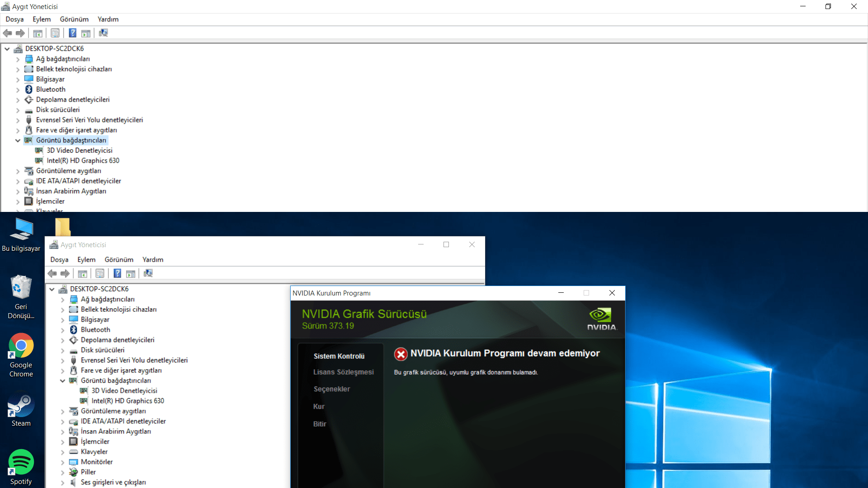Expand Bluetooth node in top device tree
The height and width of the screenshot is (488, 868).
coord(18,90)
